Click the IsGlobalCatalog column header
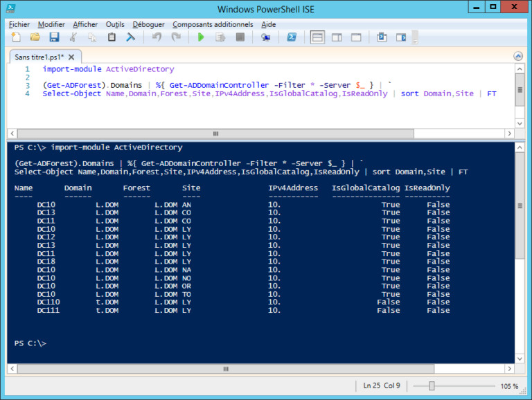Viewport: 532px width, 400px height. [366, 188]
